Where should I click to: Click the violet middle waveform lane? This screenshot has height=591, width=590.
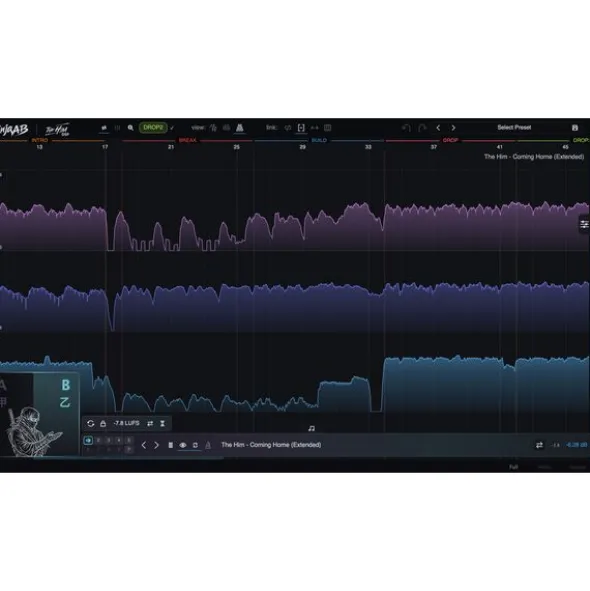click(x=295, y=307)
